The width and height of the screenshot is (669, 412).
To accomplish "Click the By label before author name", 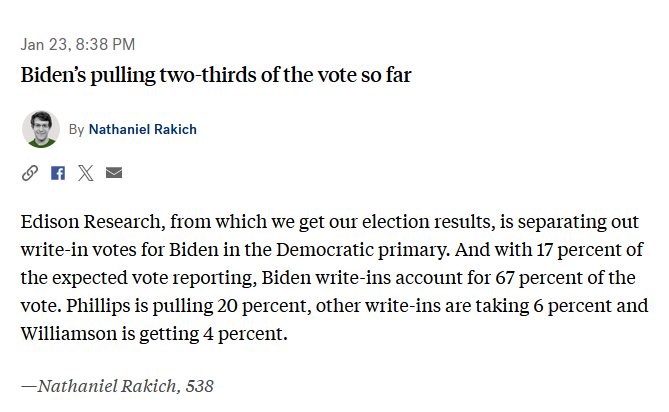I will [x=76, y=129].
